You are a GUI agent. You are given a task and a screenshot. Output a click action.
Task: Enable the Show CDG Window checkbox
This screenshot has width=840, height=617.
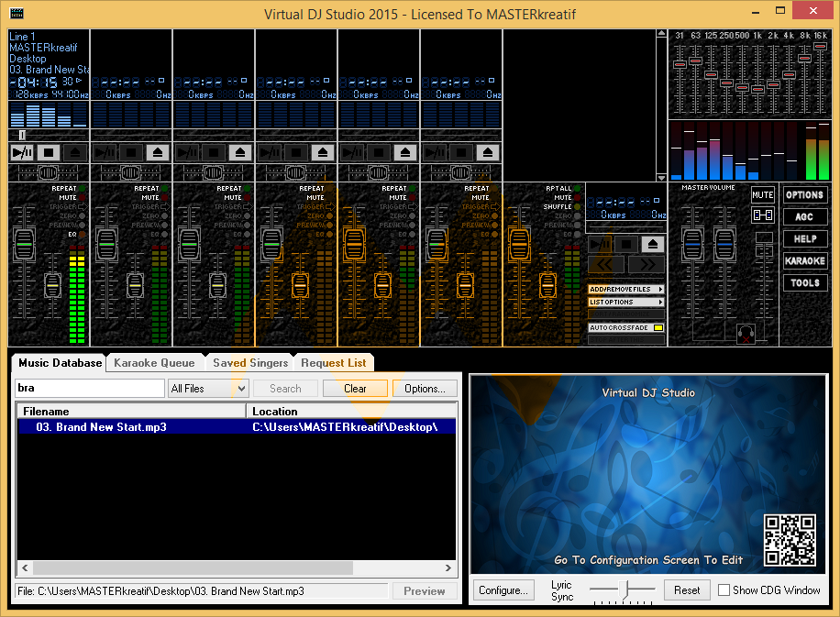coord(724,589)
